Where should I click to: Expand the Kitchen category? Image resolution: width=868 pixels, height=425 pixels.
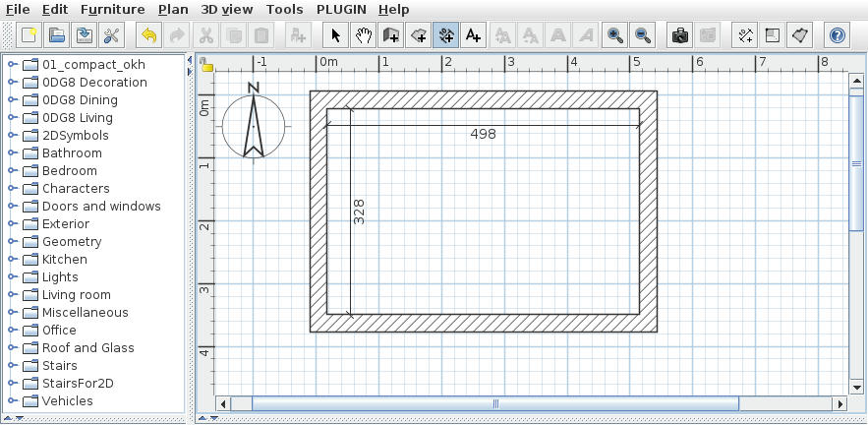click(x=12, y=260)
